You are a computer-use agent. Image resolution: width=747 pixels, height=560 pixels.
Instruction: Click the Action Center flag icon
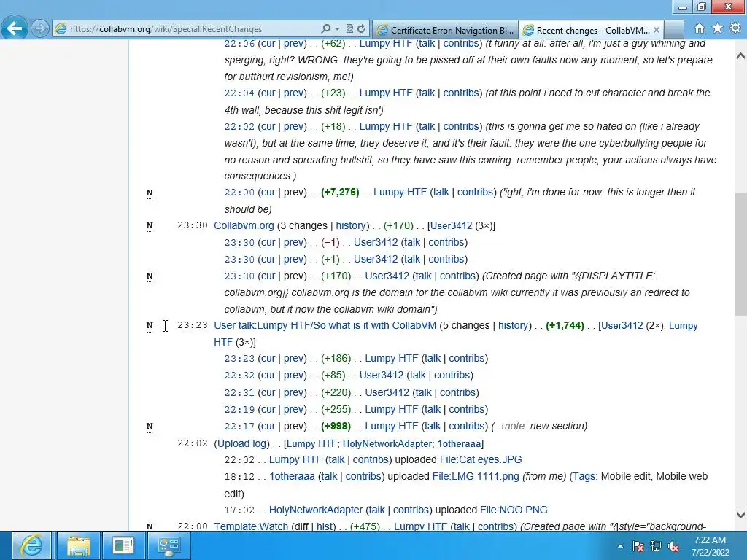[638, 546]
